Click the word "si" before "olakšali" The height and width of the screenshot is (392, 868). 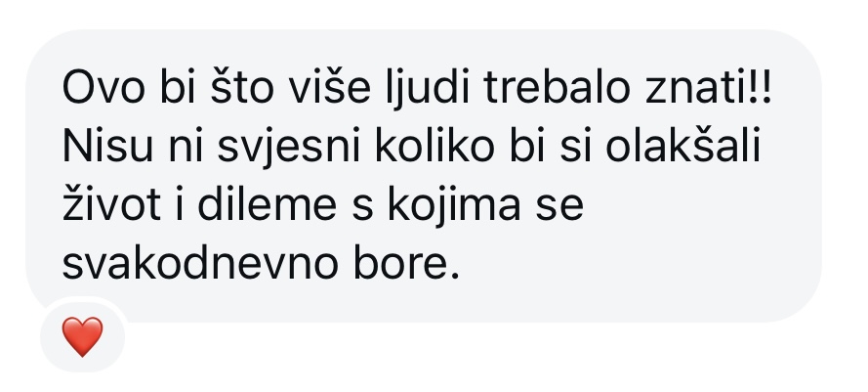pyautogui.click(x=575, y=148)
